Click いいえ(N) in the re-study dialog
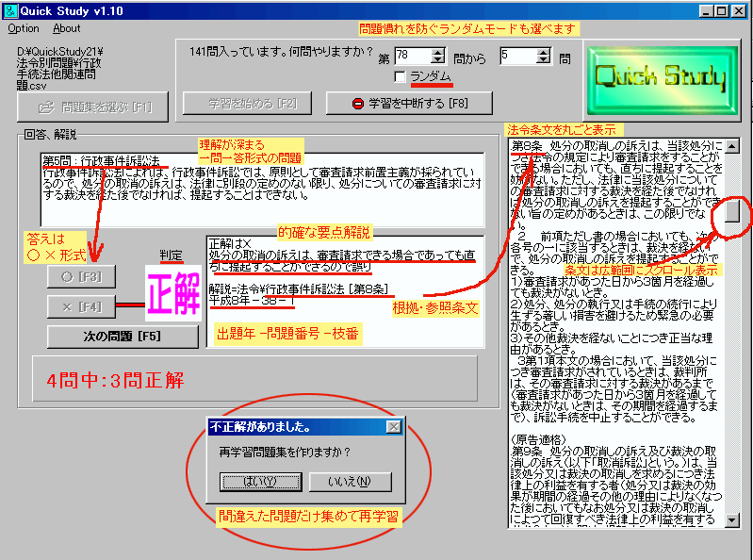The width and height of the screenshot is (753, 560). (350, 482)
